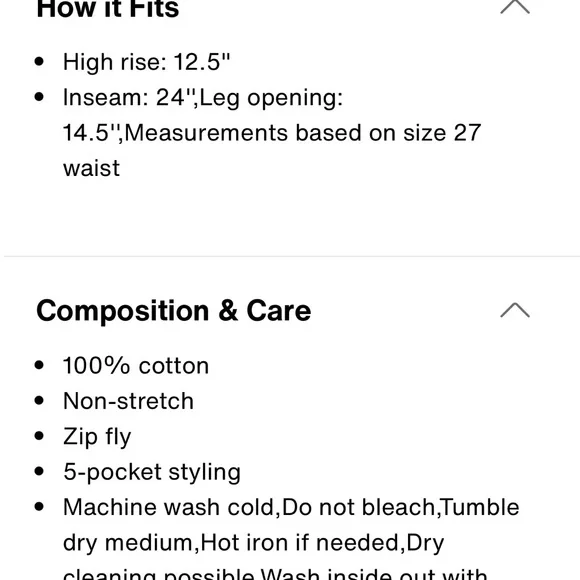Click the bullet point beside High rise
Viewport: 580px width, 580px height.
coord(39,61)
